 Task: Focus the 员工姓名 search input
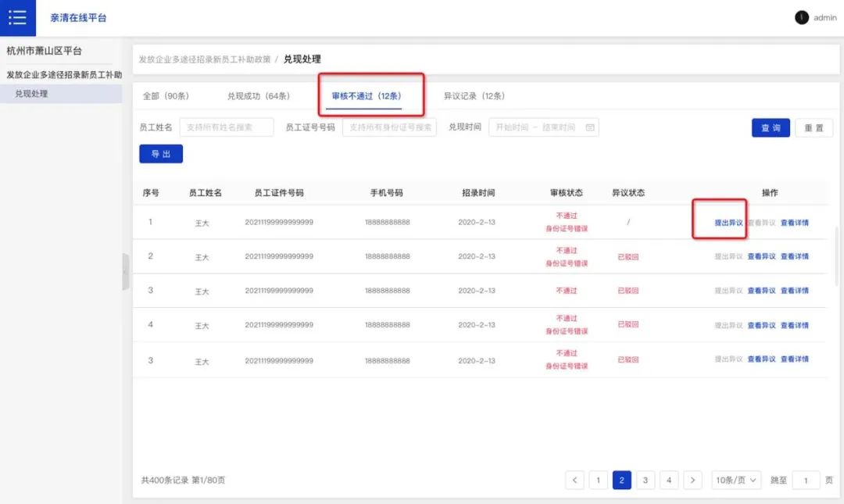[227, 127]
